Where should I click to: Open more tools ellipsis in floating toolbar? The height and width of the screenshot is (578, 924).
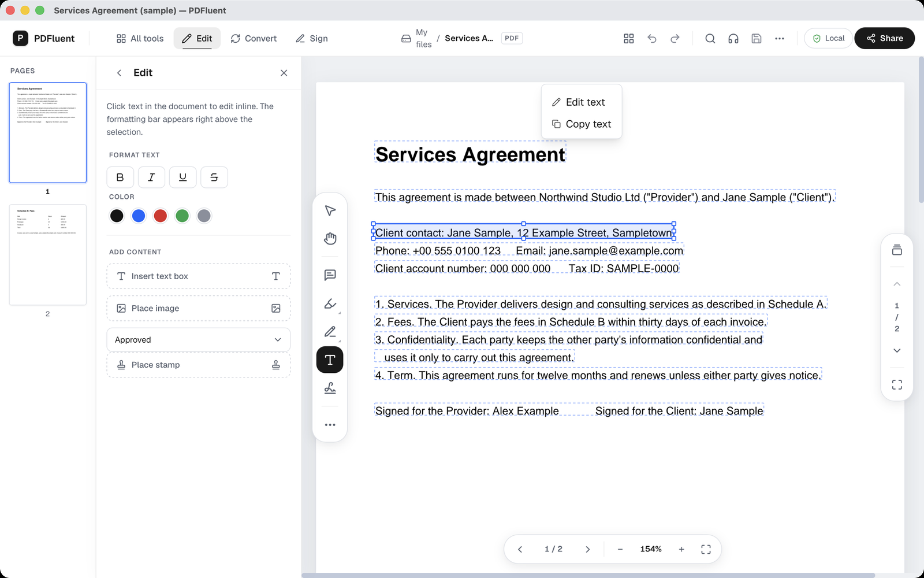click(330, 425)
